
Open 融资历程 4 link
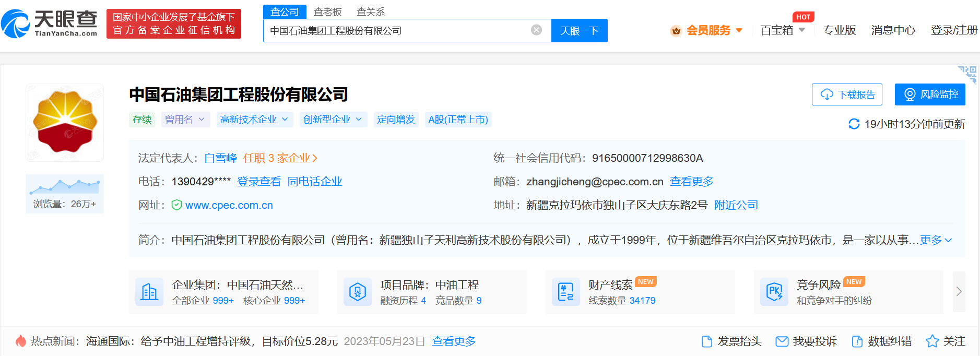click(403, 301)
